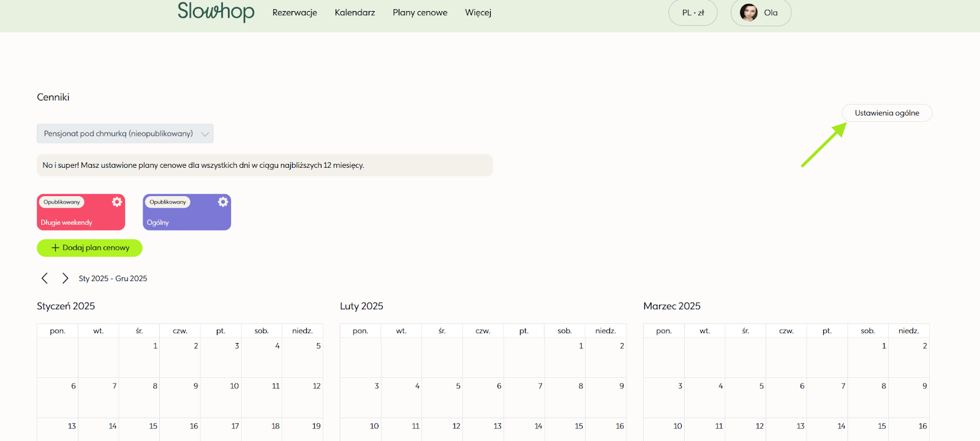Open the Rezerwacje menu item
Image resolution: width=980 pixels, height=441 pixels.
coord(295,12)
